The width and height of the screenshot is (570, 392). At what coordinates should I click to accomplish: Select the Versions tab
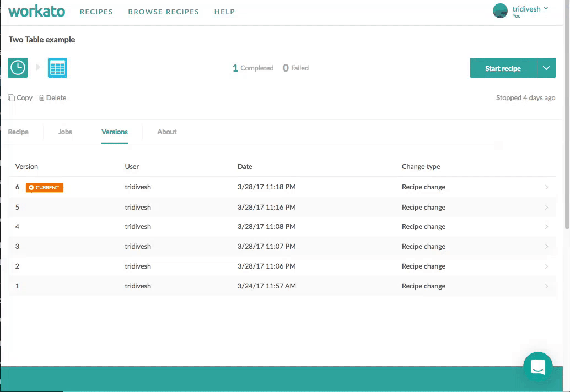115,132
